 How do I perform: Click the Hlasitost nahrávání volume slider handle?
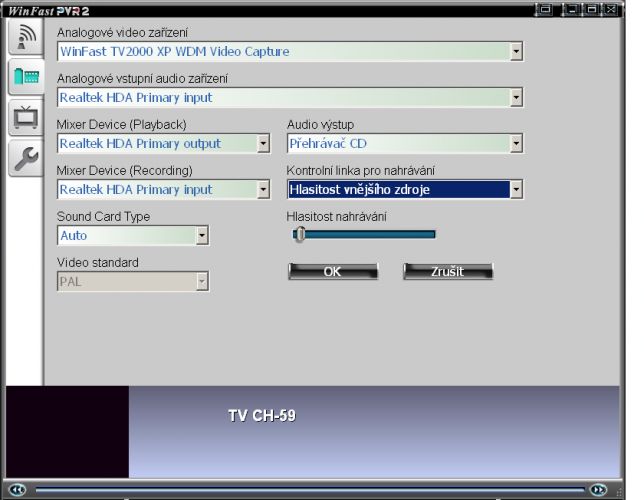(x=300, y=235)
